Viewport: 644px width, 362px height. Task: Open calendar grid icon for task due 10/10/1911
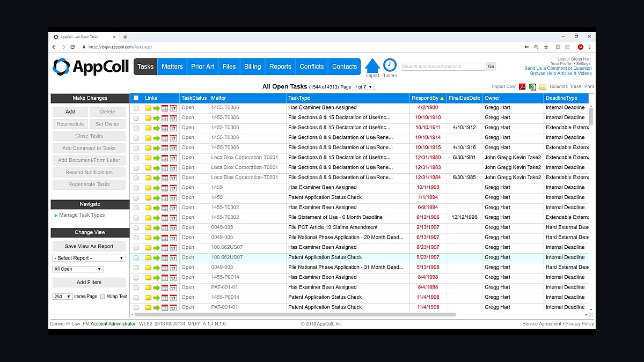tap(165, 128)
